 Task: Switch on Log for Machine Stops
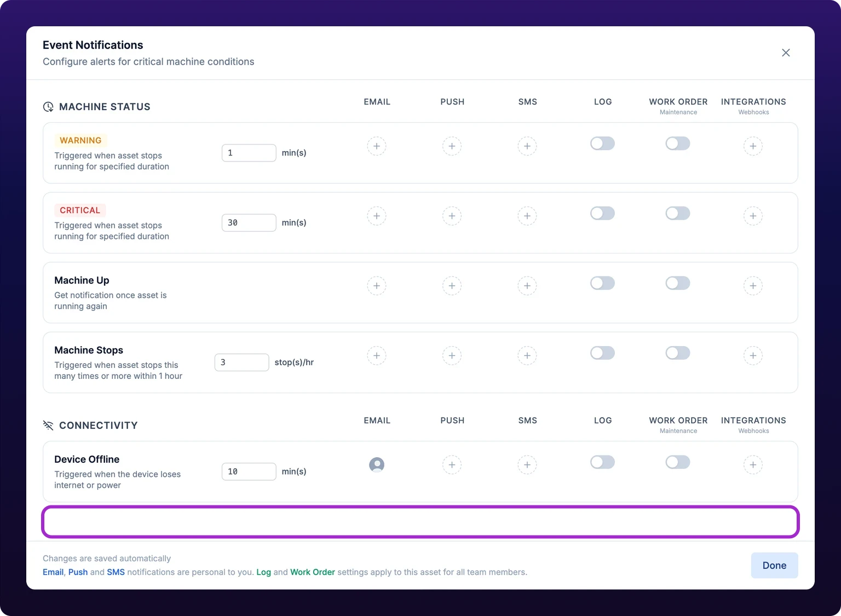click(602, 353)
